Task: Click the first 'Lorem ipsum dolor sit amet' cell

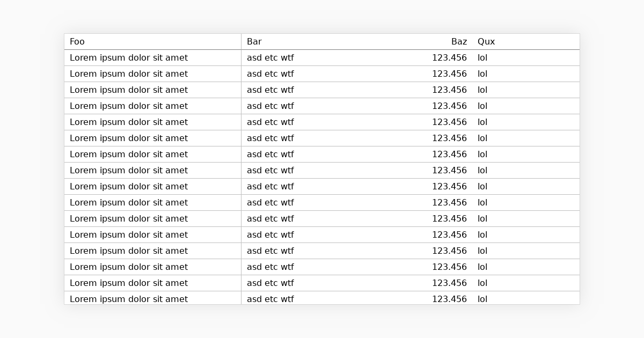Action: pos(129,57)
